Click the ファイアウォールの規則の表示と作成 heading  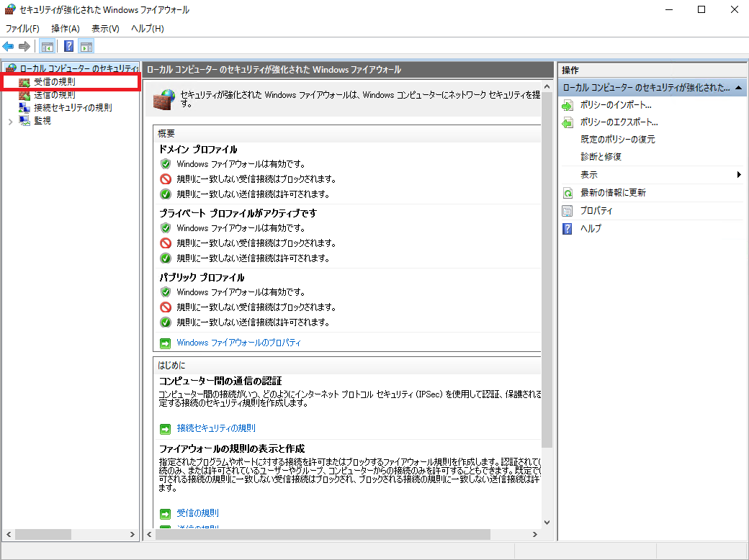(x=232, y=448)
